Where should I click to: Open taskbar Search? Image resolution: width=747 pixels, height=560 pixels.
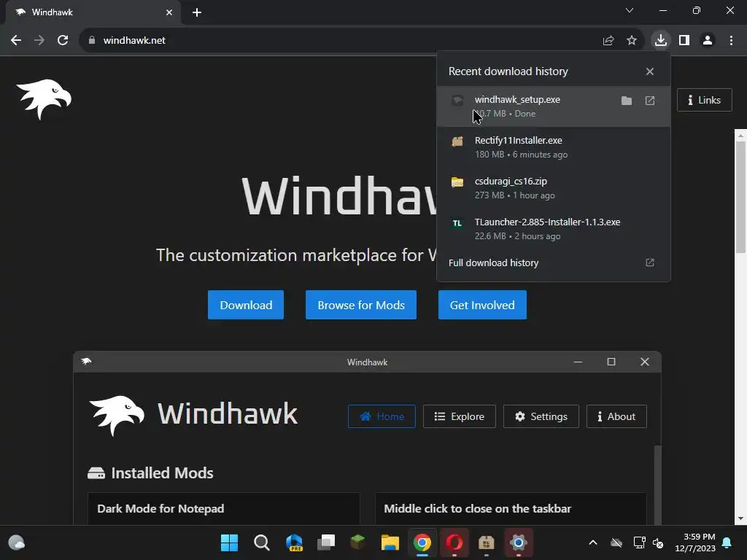pyautogui.click(x=262, y=542)
